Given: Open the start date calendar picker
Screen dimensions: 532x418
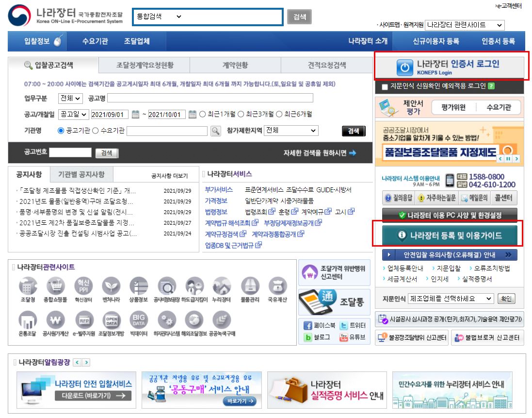Looking at the screenshot, I should coord(135,115).
